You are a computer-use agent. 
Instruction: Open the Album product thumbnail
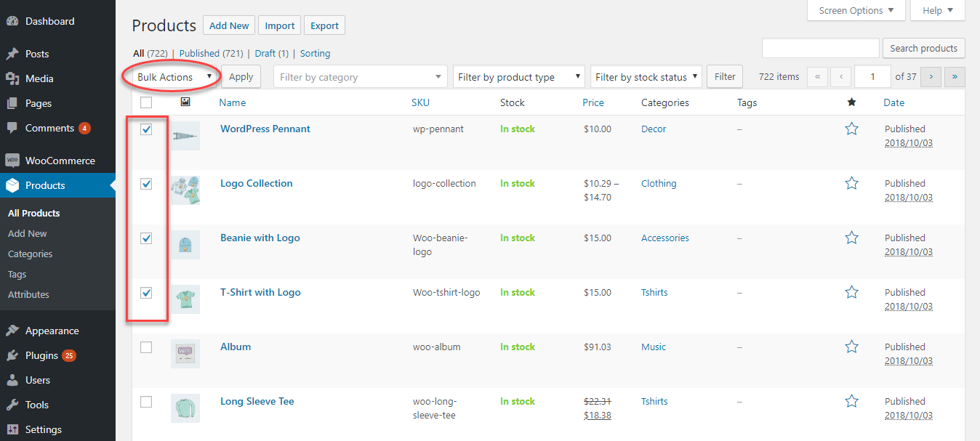185,354
